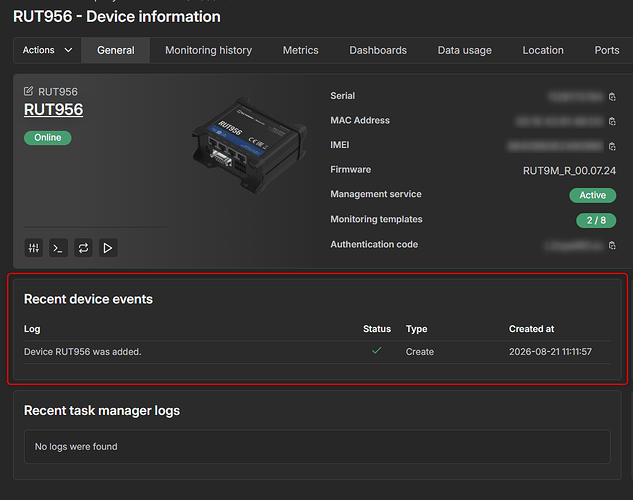Click the RUT956 router product image
The width and height of the screenshot is (633, 500).
click(249, 144)
